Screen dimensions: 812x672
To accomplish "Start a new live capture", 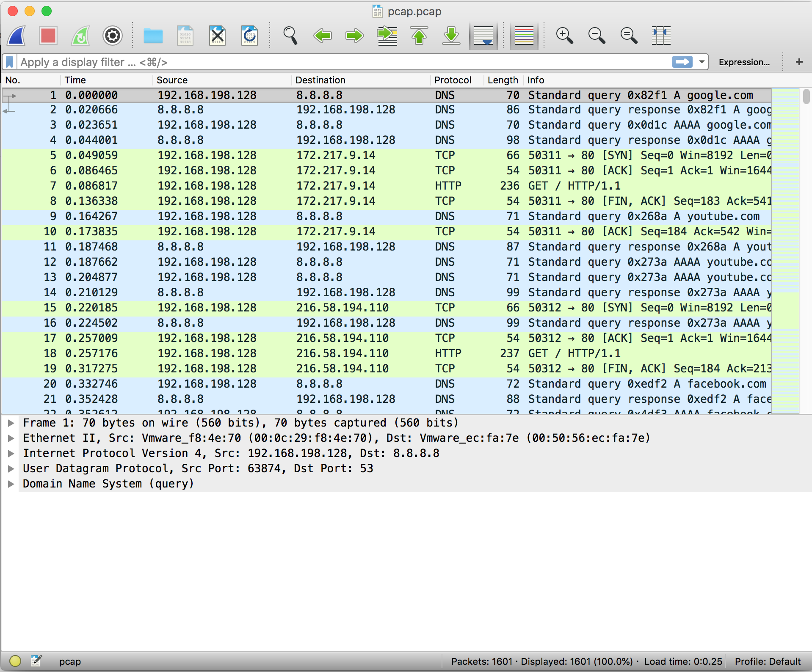I will (x=16, y=36).
